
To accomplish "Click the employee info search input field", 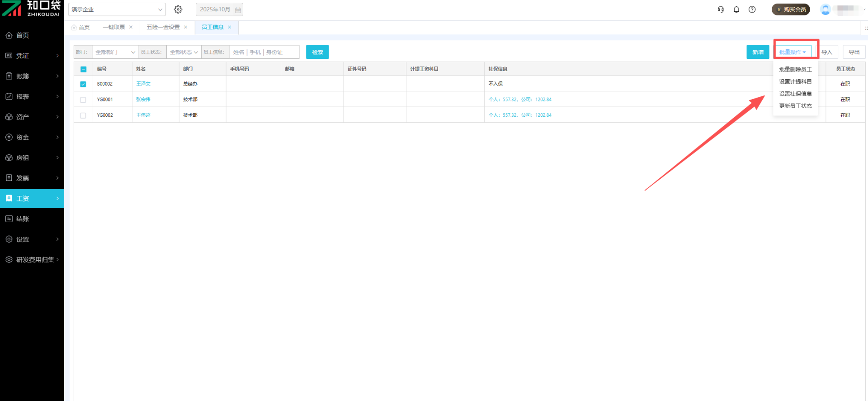I will [x=264, y=52].
